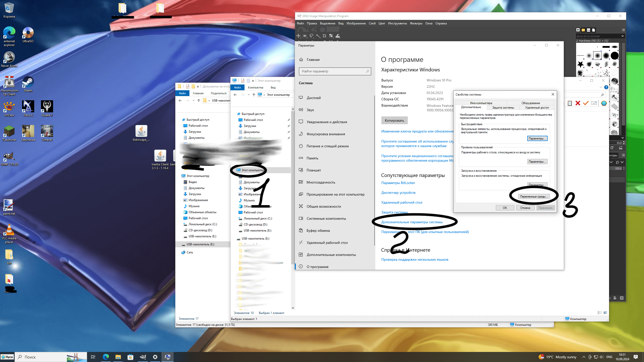Open GIMP Слой menu
The height and width of the screenshot is (362, 644).
click(x=372, y=23)
